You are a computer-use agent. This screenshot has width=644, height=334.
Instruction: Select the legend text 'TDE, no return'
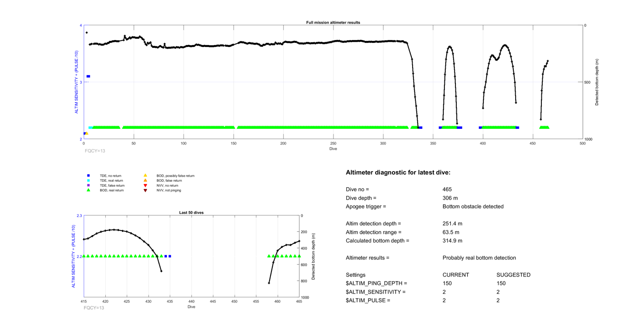click(110, 176)
